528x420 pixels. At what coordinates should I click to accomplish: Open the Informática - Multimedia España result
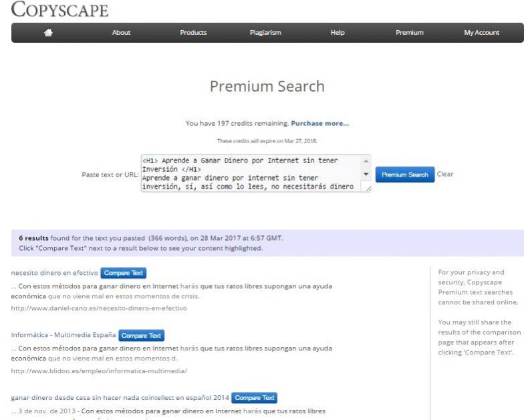63,335
